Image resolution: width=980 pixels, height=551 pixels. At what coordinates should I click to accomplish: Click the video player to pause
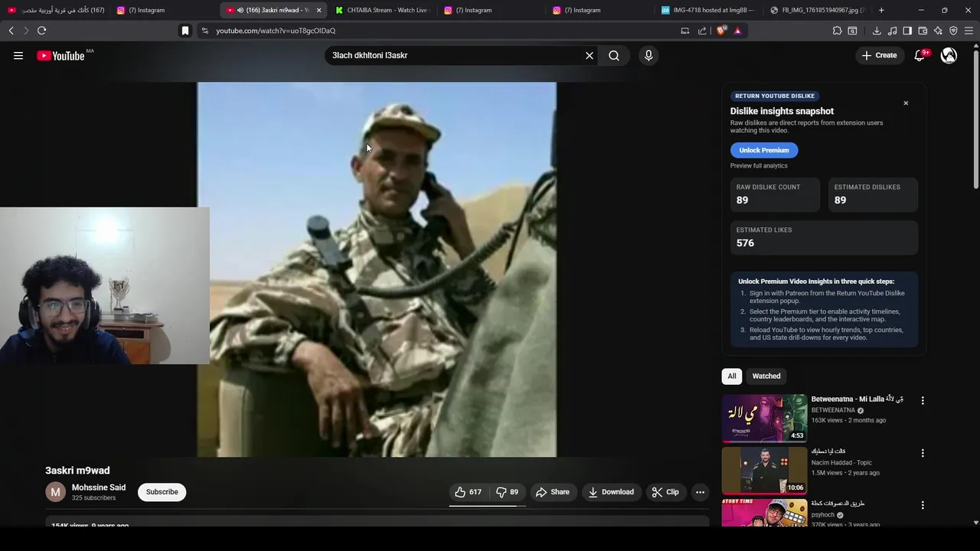click(x=377, y=269)
